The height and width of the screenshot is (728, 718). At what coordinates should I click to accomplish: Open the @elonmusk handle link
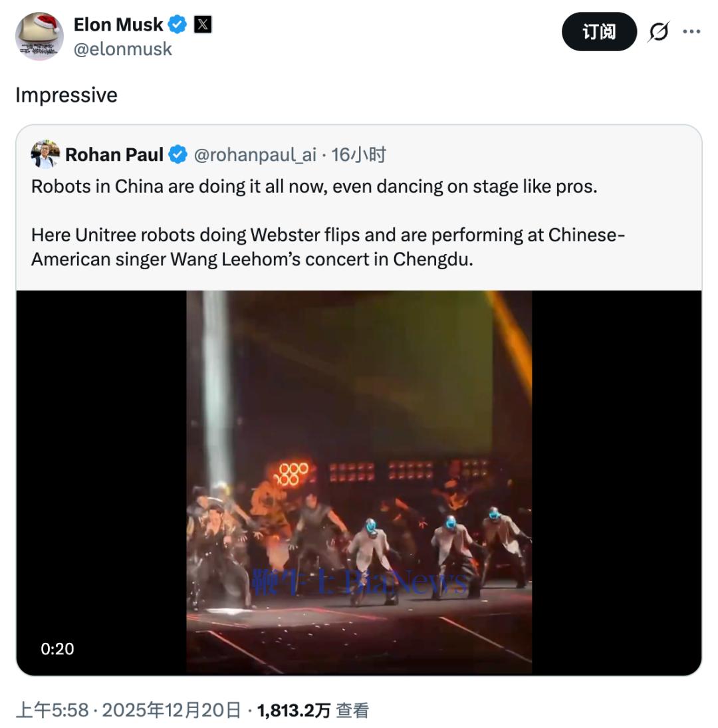click(x=123, y=49)
